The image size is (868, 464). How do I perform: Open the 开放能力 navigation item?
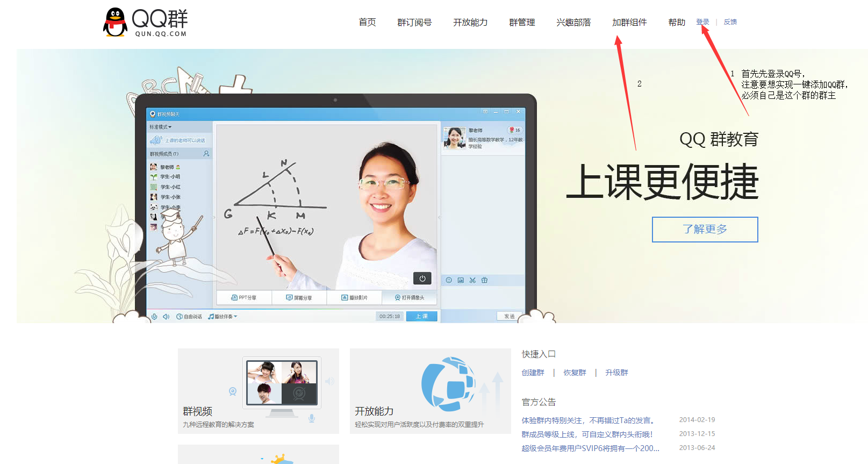pos(470,22)
